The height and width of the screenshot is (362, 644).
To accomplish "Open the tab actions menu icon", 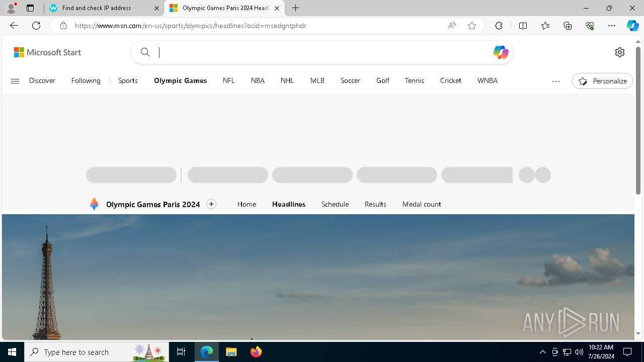I will click(x=30, y=8).
